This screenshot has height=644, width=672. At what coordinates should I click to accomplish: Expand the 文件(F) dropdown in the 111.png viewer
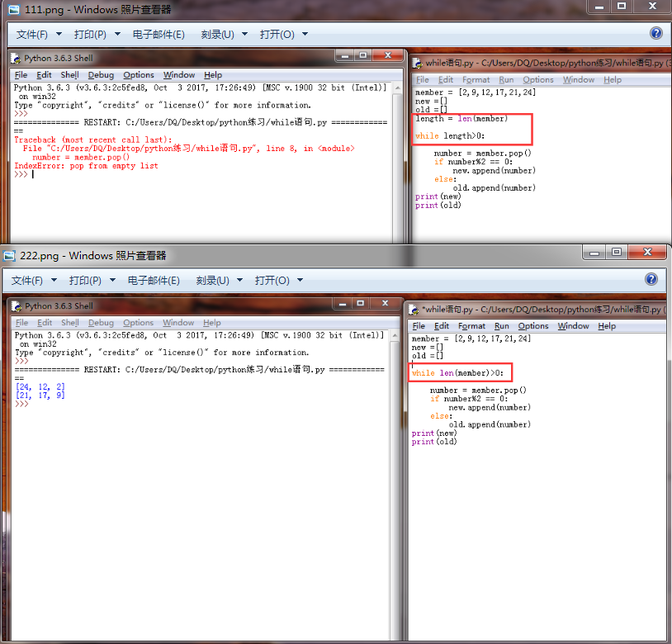click(x=39, y=35)
